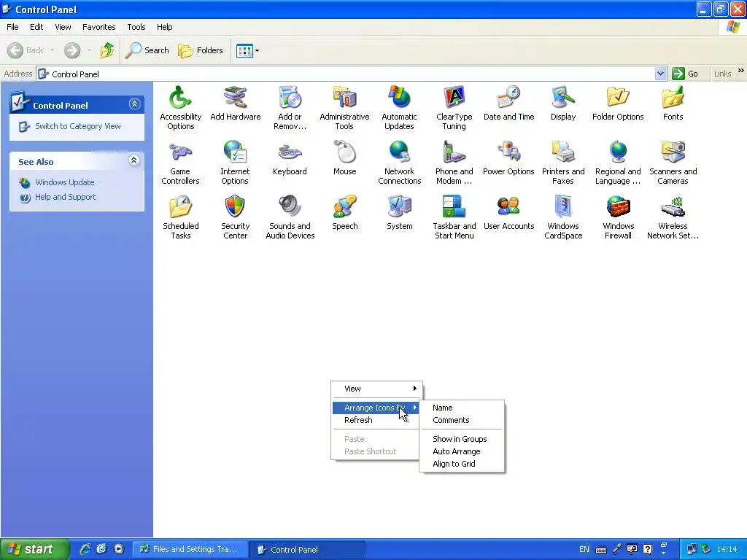The width and height of the screenshot is (747, 560).
Task: Select Folder Options icon
Action: [x=618, y=98]
